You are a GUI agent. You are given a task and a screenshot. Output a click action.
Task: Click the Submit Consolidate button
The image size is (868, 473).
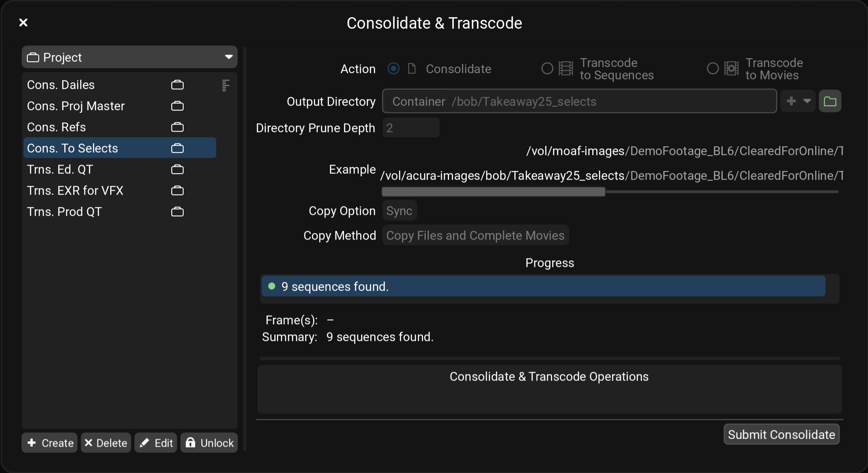(x=781, y=435)
